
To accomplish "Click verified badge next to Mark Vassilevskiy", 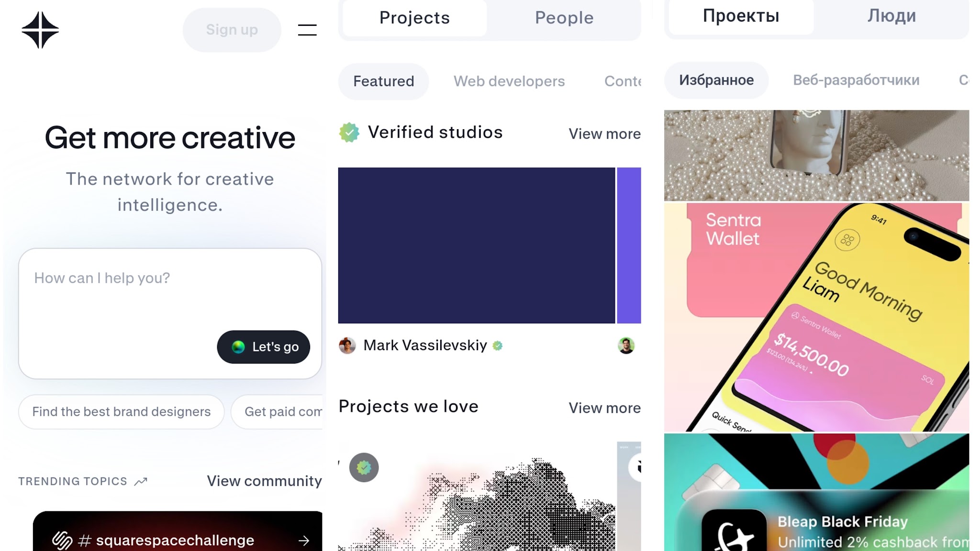I will (498, 345).
